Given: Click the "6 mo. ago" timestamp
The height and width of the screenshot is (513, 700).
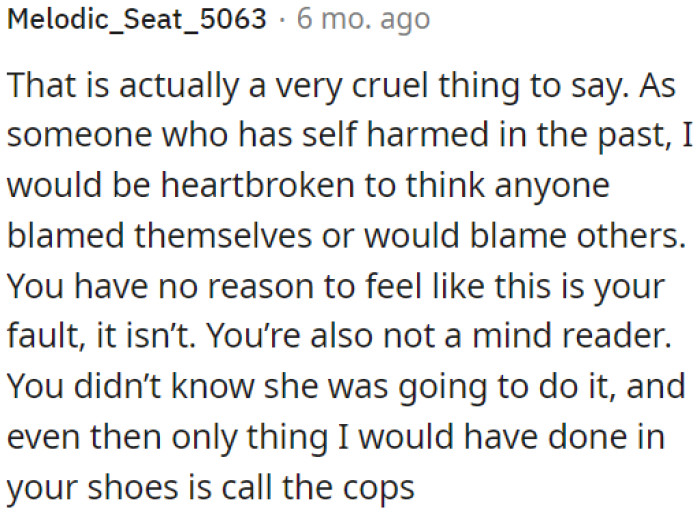Looking at the screenshot, I should coord(363,21).
